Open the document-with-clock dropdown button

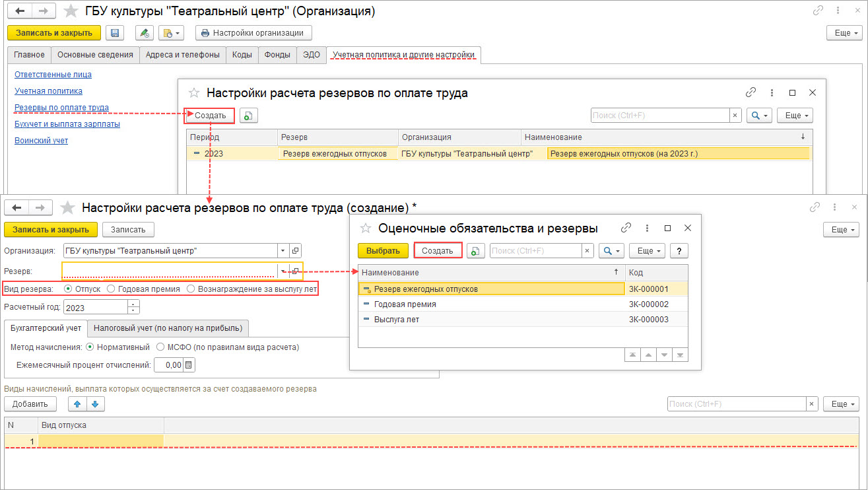[x=171, y=33]
